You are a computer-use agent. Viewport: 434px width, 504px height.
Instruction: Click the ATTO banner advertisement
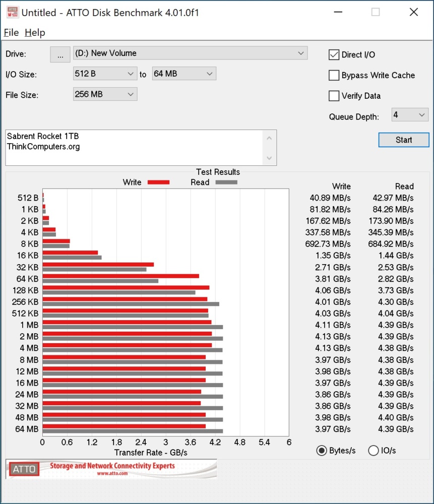tap(111, 469)
